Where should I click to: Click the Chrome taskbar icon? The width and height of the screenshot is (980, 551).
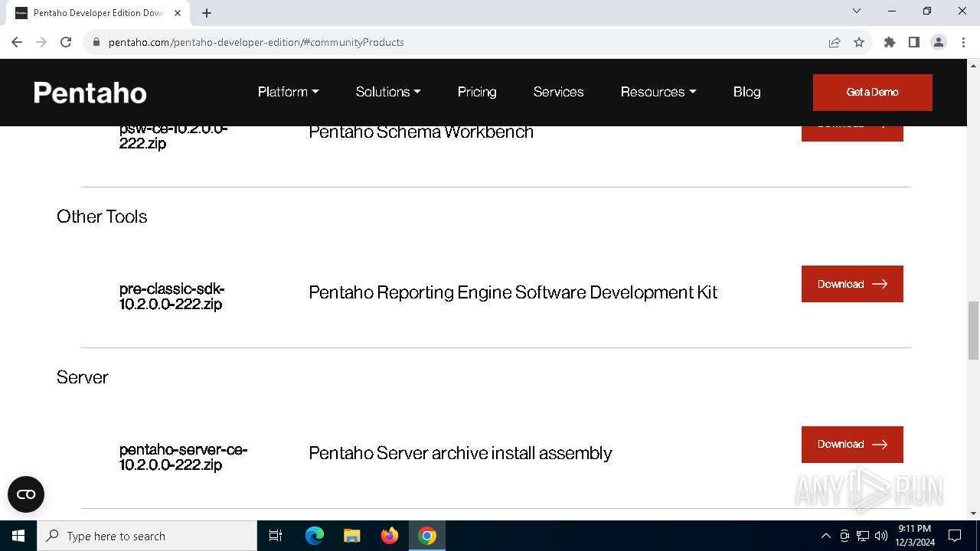click(x=427, y=536)
